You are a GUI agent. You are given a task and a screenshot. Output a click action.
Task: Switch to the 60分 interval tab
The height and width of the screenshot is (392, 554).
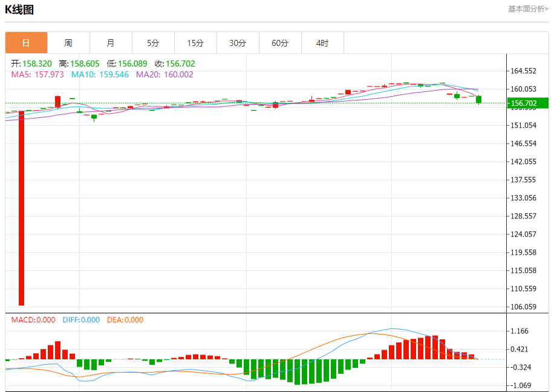pyautogui.click(x=280, y=43)
